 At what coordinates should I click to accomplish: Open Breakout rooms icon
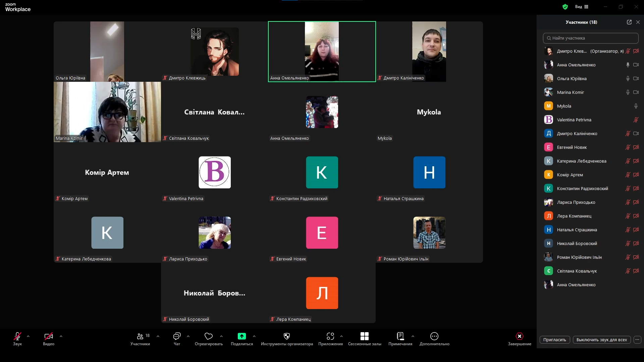pos(365,336)
